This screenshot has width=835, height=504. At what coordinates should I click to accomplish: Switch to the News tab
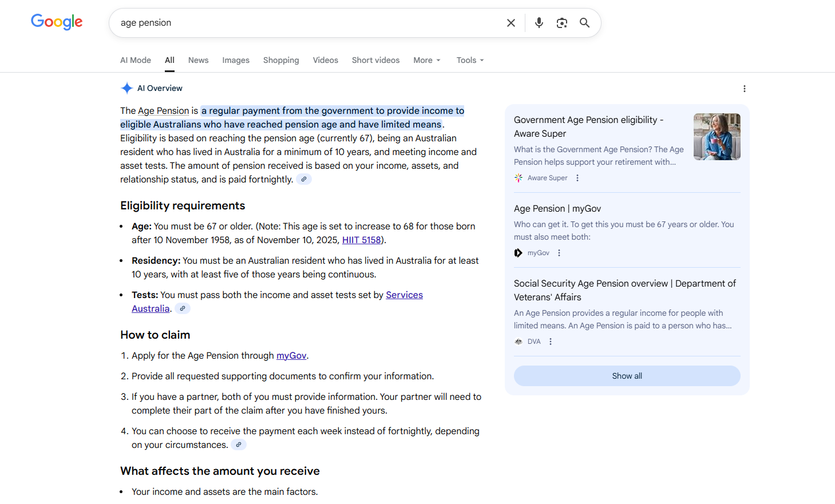(x=198, y=60)
